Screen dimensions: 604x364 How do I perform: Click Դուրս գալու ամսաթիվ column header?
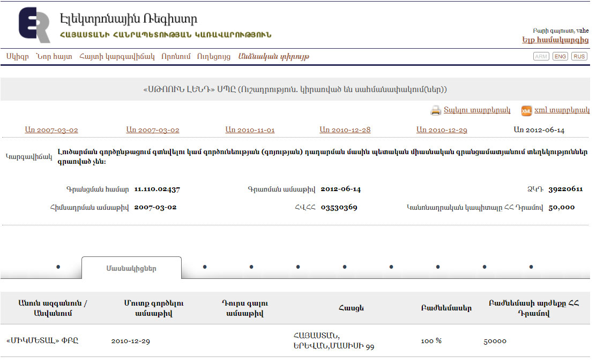pos(245,308)
